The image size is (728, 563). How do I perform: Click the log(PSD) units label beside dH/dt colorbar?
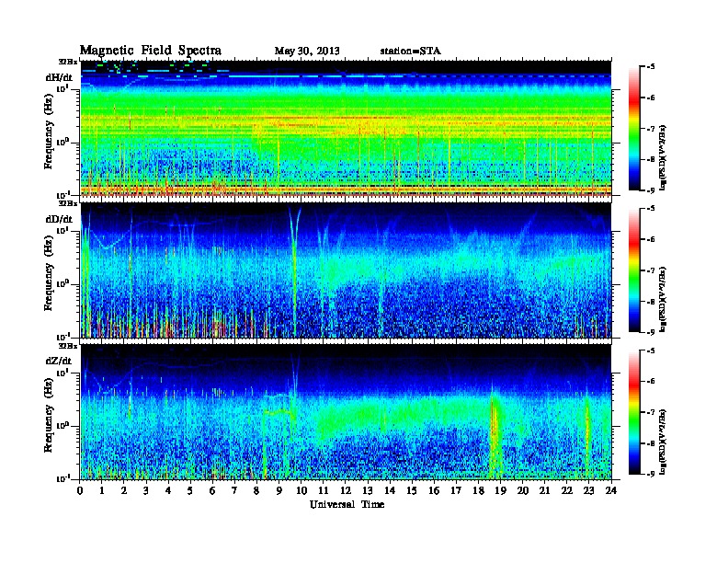pos(664,157)
